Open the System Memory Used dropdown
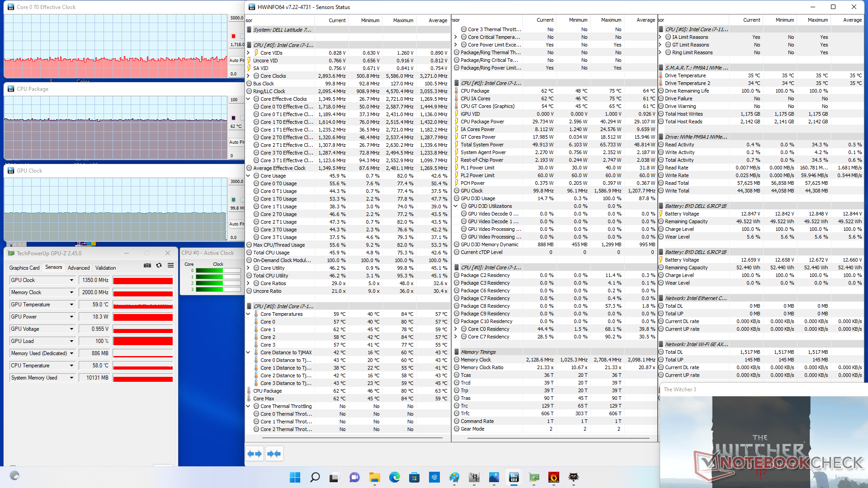The image size is (868, 488). (x=71, y=378)
